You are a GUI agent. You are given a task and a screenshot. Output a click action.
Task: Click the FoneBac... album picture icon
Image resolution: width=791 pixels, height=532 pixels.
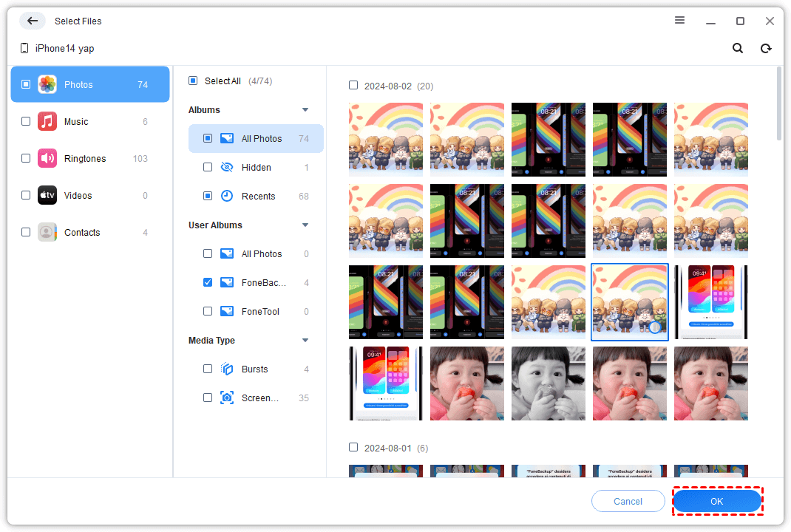click(x=227, y=282)
